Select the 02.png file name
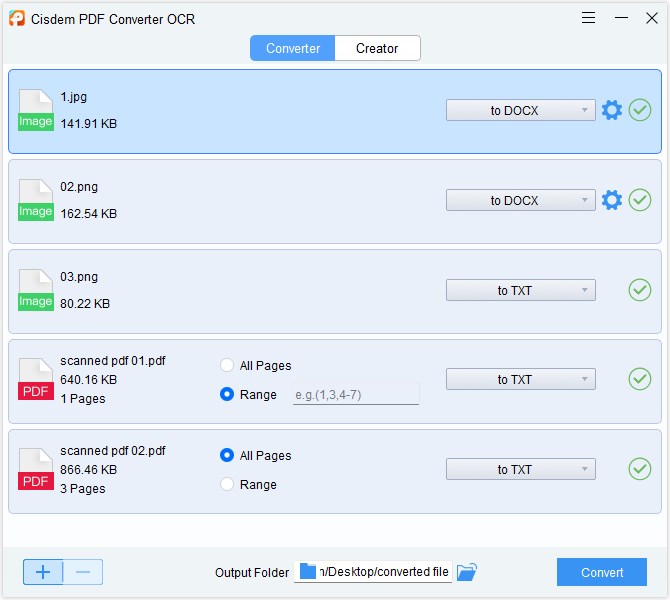Viewport: 670px width, 600px height. pos(79,187)
